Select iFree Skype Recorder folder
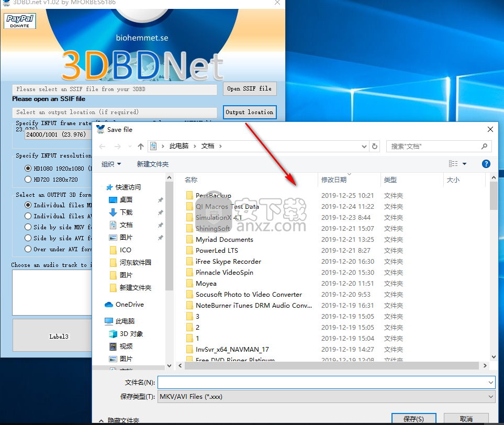This screenshot has height=425, width=504. click(228, 262)
